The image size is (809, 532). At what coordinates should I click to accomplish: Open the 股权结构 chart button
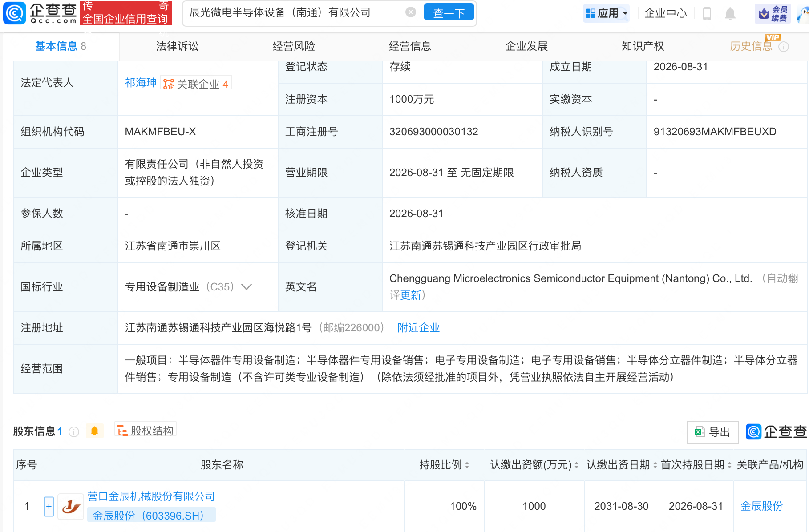[x=146, y=430]
